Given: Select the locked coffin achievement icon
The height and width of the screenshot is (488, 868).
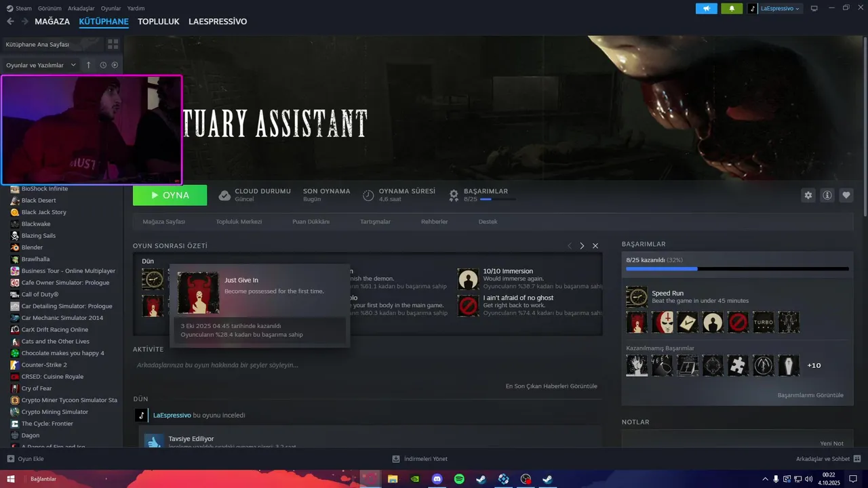Looking at the screenshot, I should click(x=789, y=365).
